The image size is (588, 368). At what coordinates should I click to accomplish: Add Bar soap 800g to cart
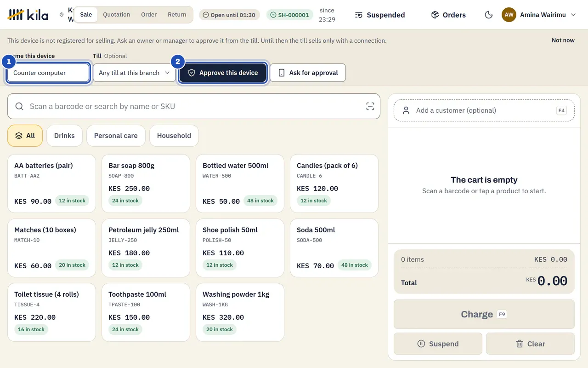pos(146,184)
